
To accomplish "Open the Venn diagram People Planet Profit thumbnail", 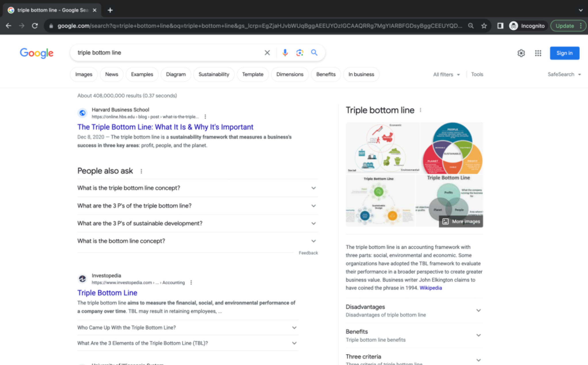I will [x=452, y=148].
